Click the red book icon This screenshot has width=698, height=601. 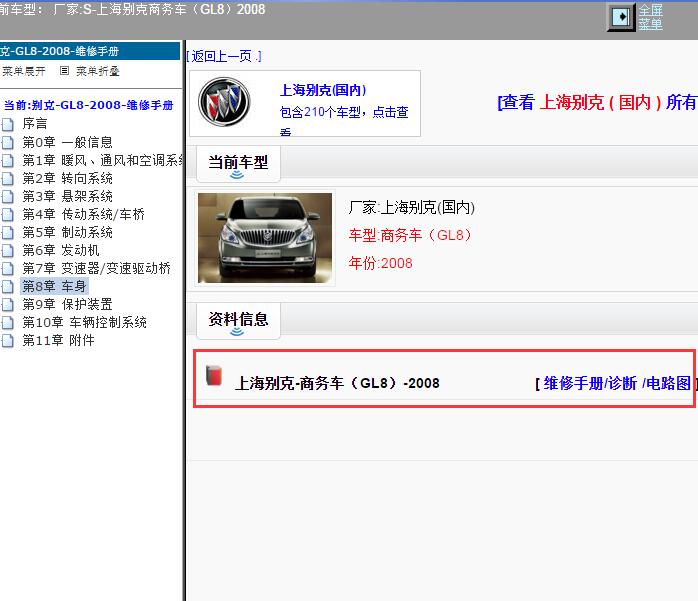214,375
